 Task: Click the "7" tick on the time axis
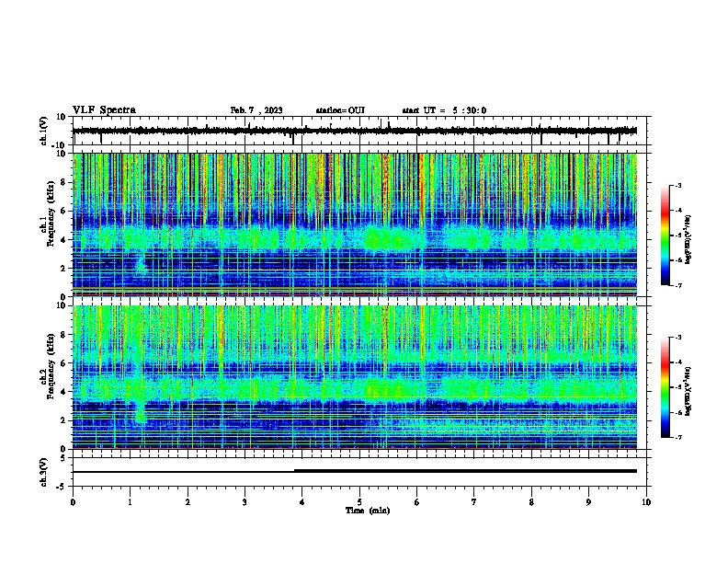[474, 502]
